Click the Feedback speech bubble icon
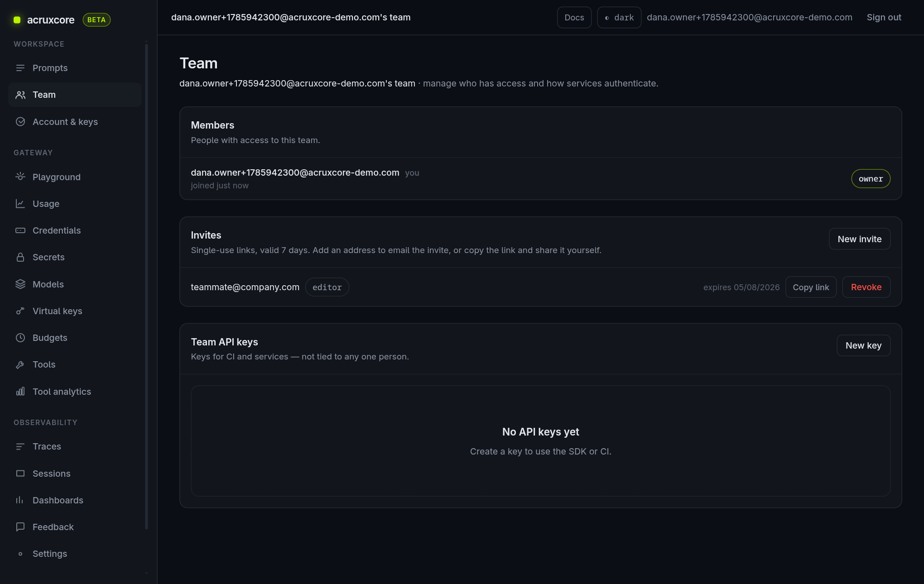This screenshot has height=584, width=924. click(x=20, y=527)
